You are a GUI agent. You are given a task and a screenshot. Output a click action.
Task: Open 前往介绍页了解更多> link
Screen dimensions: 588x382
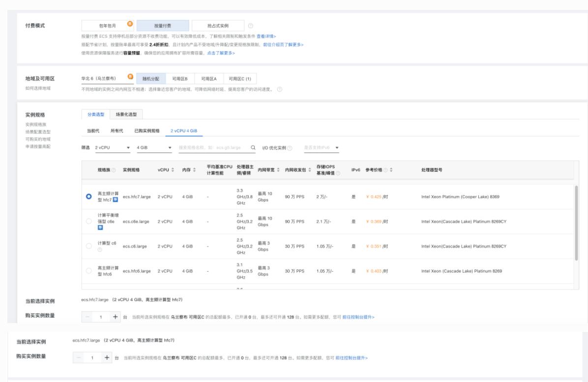283,45
